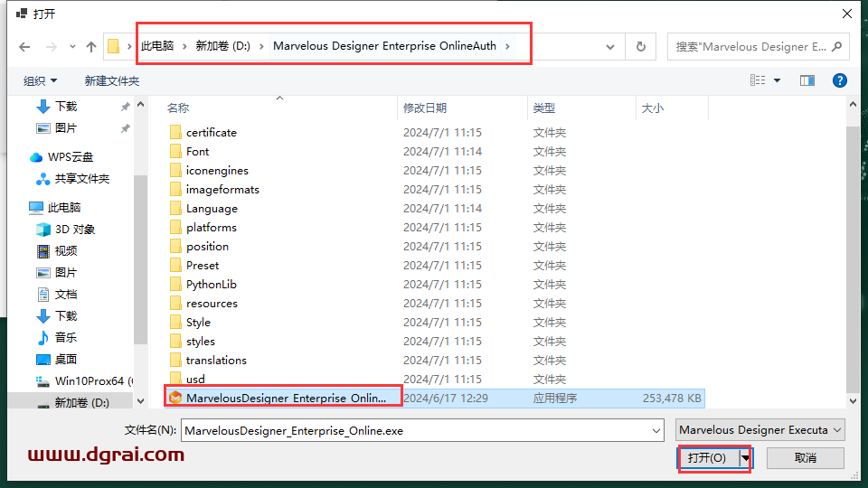Open 共享文件夹 in sidebar
Screen dimensions: 868x488
pos(81,179)
